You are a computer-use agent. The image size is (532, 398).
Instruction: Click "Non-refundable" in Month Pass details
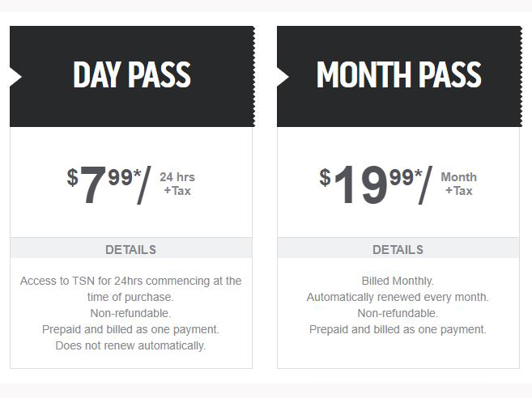[x=398, y=313]
